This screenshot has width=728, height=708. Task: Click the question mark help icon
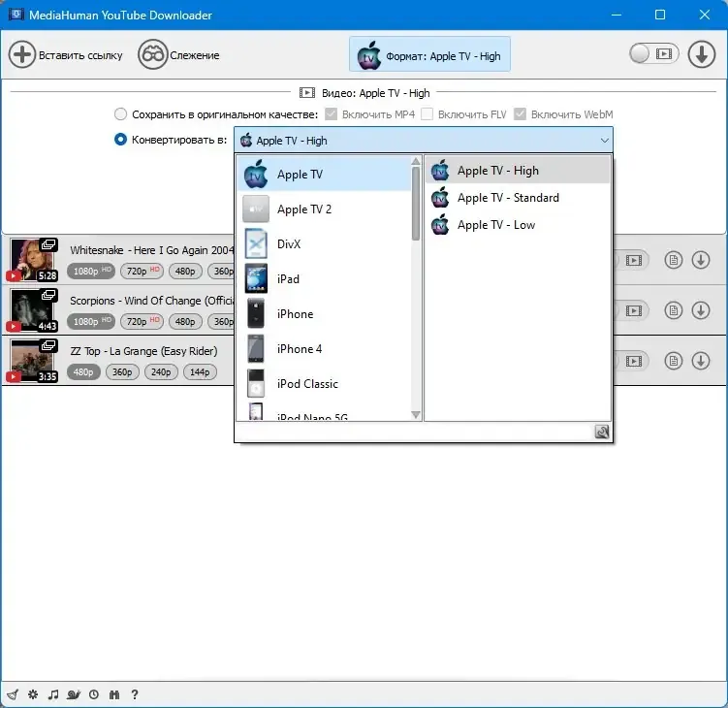(x=135, y=694)
